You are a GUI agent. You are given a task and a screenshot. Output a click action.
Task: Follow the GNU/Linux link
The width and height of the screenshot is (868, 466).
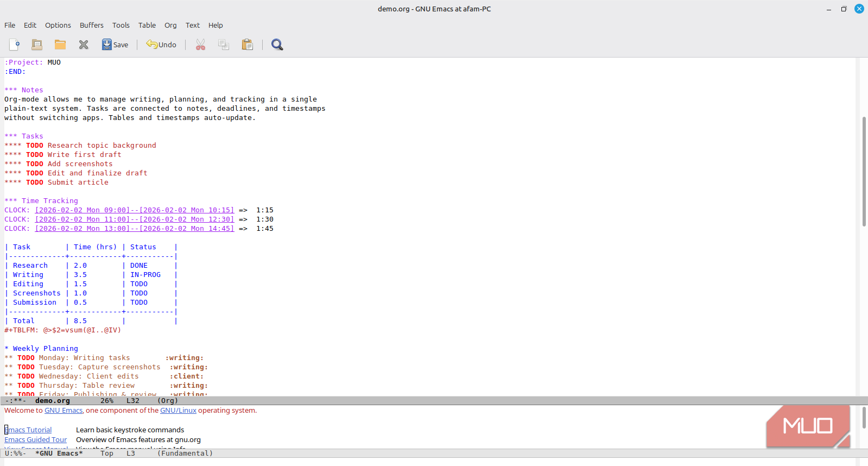[x=178, y=411]
